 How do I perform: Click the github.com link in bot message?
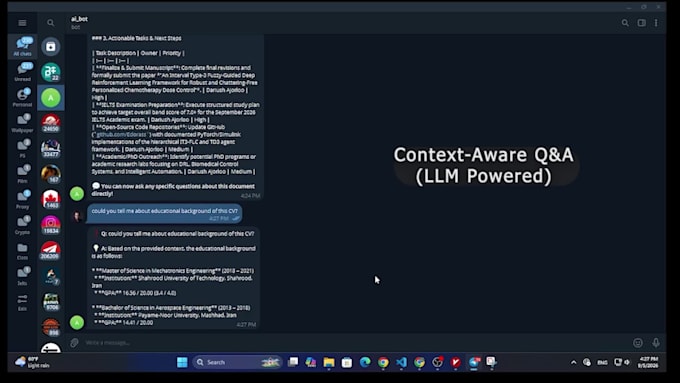(x=121, y=134)
